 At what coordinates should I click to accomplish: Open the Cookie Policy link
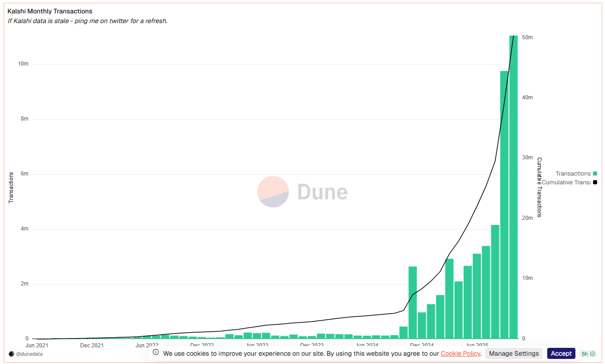click(x=460, y=353)
